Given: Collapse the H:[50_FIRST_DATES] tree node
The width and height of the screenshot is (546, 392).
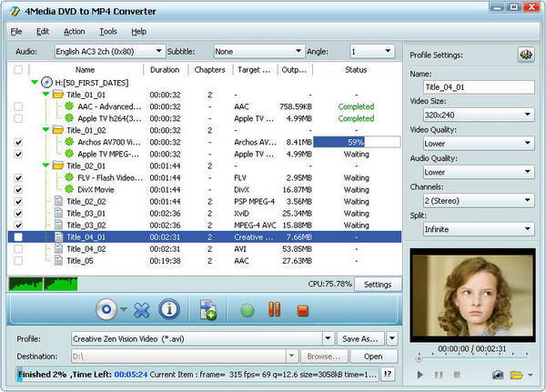Looking at the screenshot, I should pos(35,83).
